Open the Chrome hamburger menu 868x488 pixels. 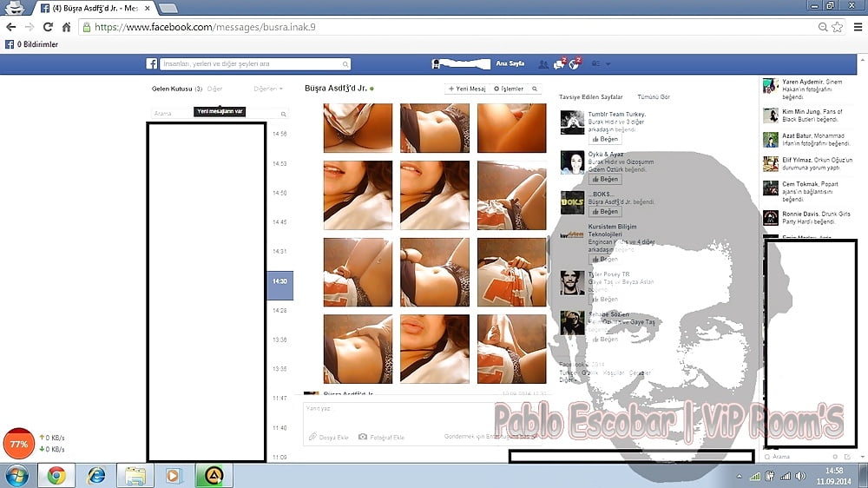[858, 27]
